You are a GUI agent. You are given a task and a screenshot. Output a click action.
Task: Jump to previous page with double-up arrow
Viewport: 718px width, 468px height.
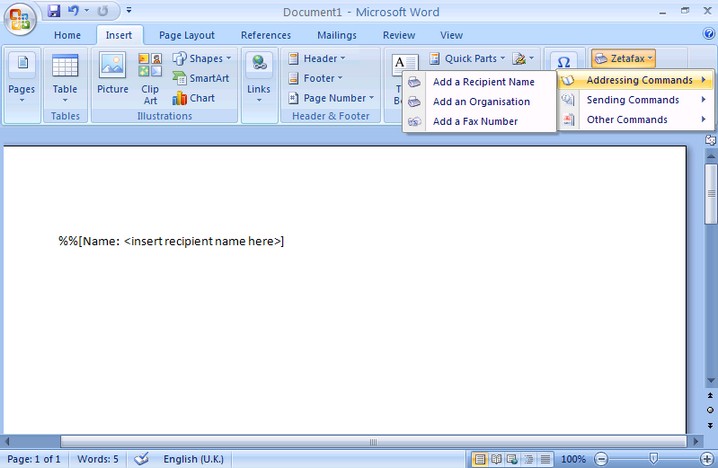(710, 395)
